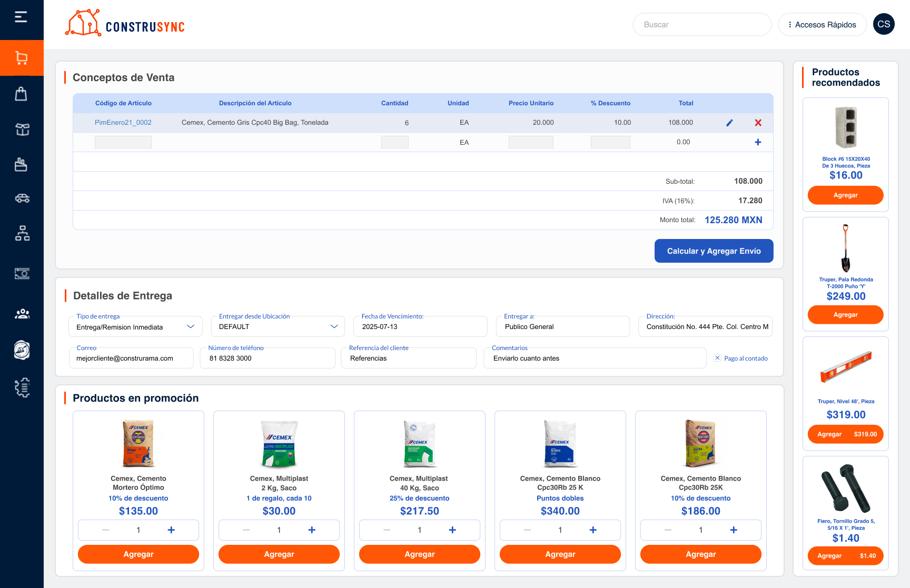Add Cemento Blanco $186.00 with Agregar
This screenshot has width=910, height=588.
(x=701, y=554)
